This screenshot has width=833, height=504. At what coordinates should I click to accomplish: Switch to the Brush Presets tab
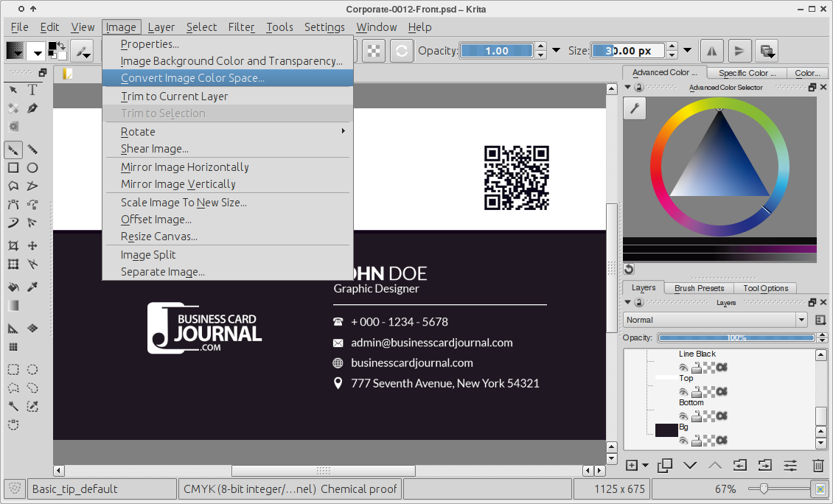click(x=699, y=288)
